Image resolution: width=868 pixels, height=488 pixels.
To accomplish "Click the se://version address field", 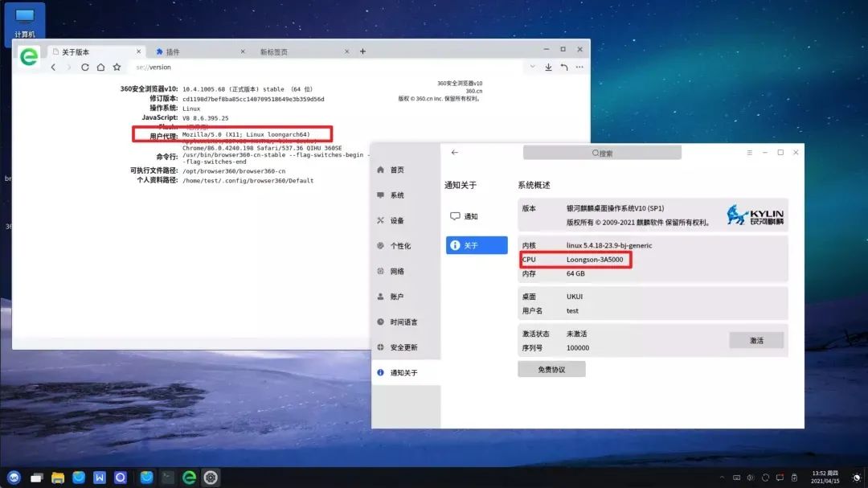I will (326, 67).
